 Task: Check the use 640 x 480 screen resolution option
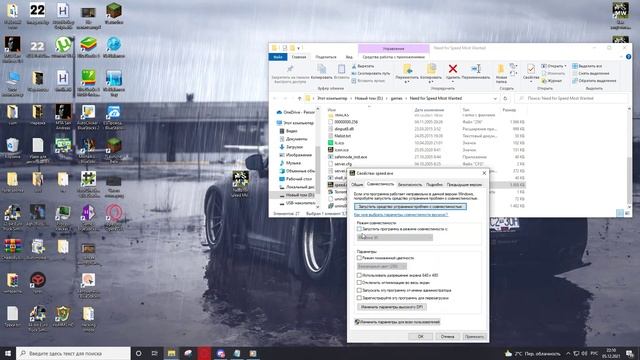(x=359, y=275)
